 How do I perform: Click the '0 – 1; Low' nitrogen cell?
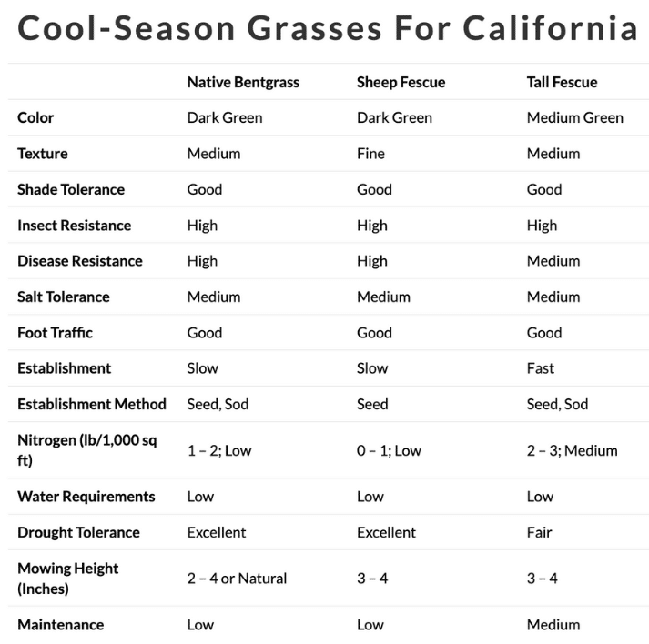tap(389, 450)
